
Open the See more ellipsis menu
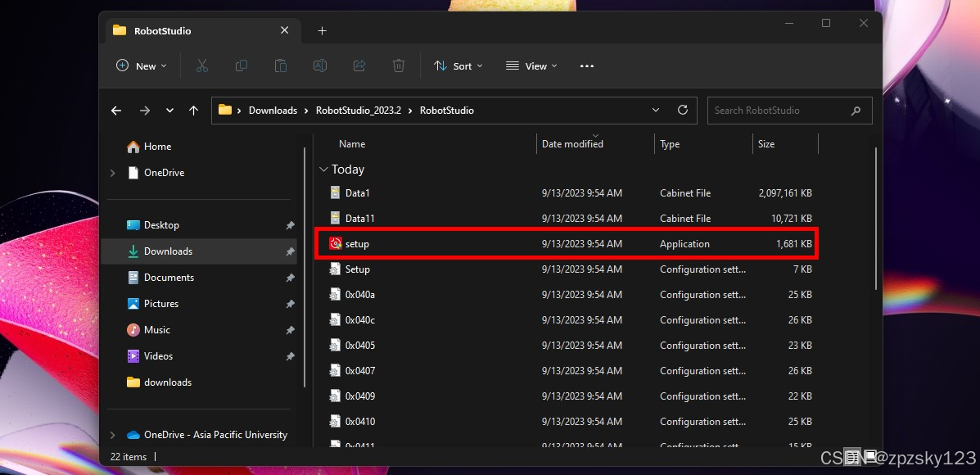[x=587, y=66]
